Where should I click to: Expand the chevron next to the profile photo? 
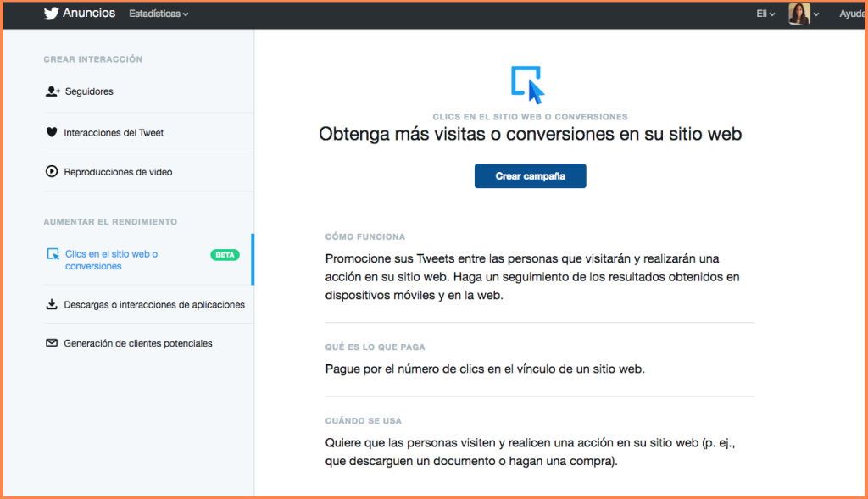click(x=815, y=14)
